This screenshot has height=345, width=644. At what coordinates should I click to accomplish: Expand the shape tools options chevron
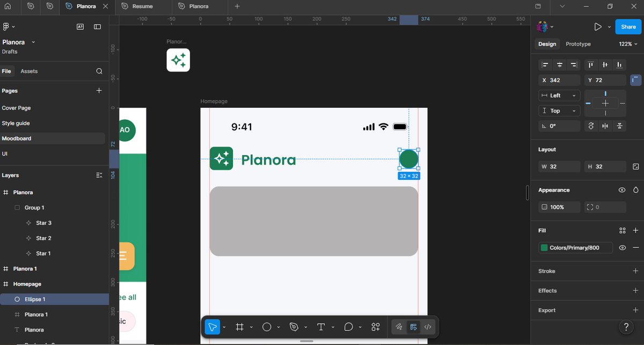point(279,327)
